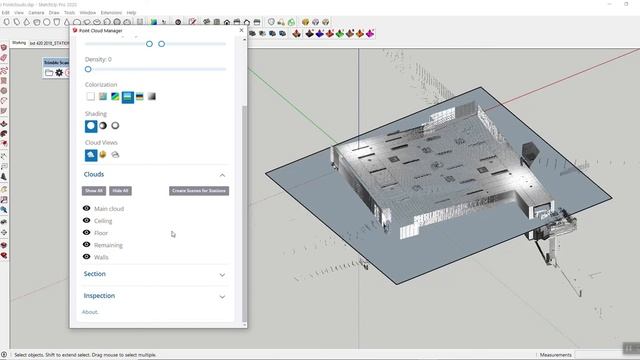Open the Tools menu
Viewport: 640px width, 360px height.
[69, 13]
